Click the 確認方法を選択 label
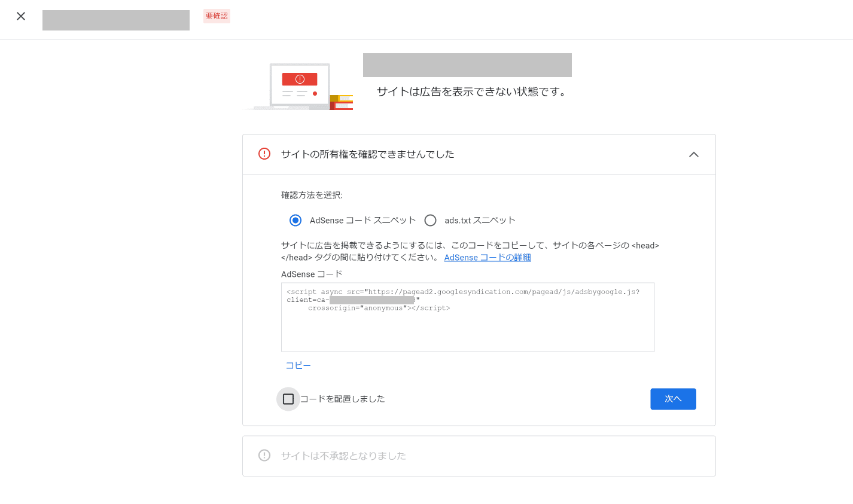Viewport: 853px width, 504px height. (312, 196)
